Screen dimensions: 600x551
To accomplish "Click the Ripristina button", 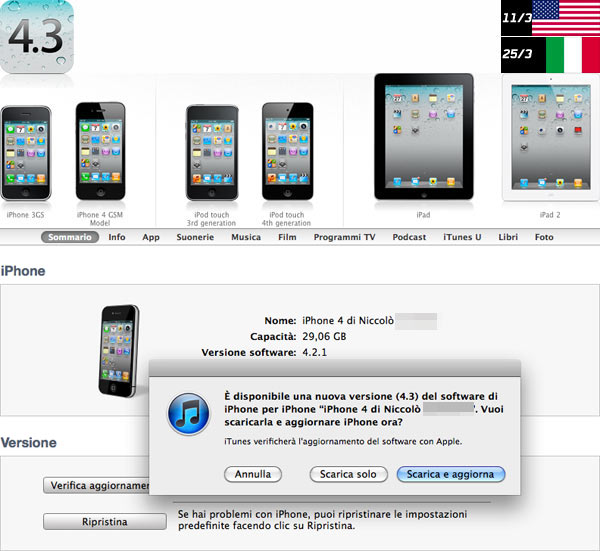I will click(x=104, y=522).
